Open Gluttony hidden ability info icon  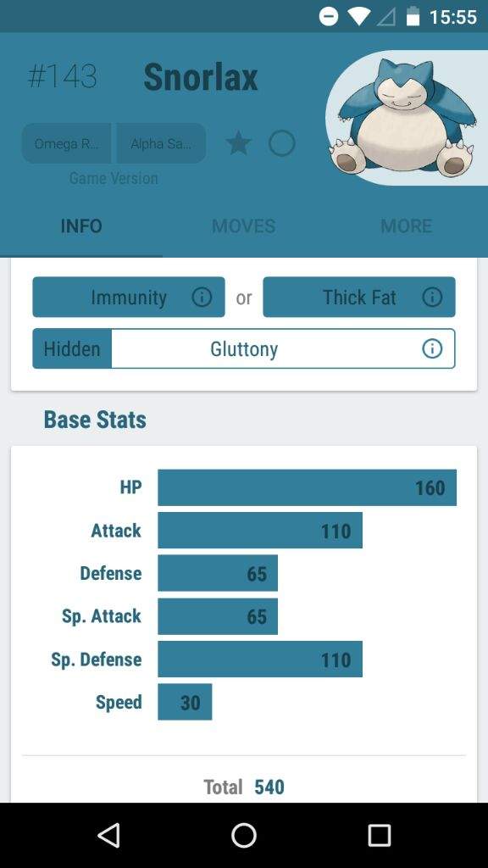[431, 348]
